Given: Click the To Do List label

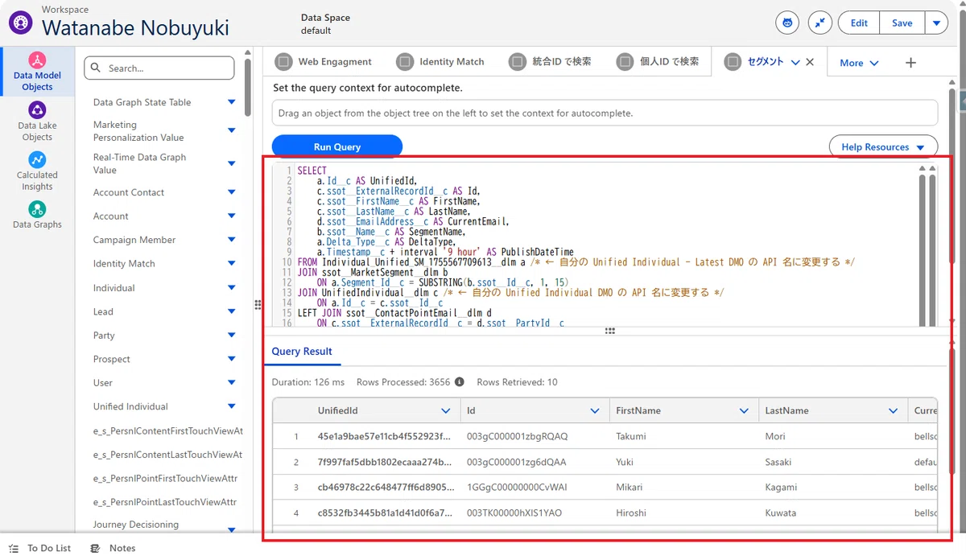Looking at the screenshot, I should pos(49,548).
